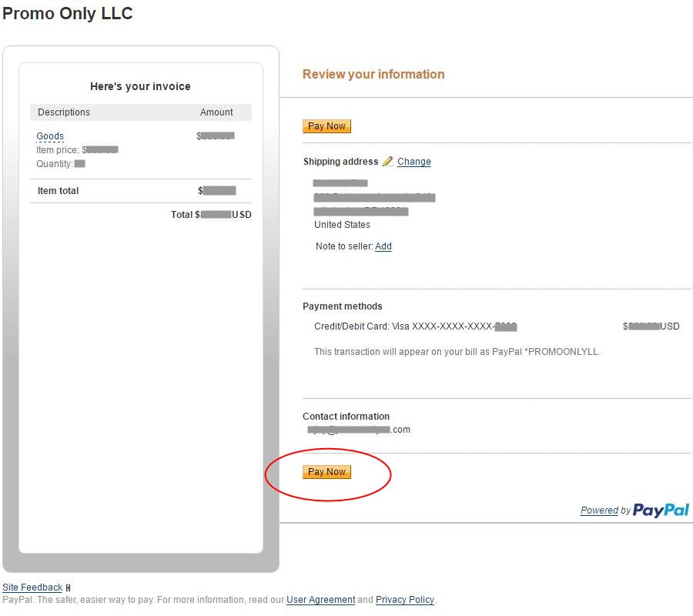Click the small Site Feedback icon
This screenshot has width=693, height=616.
[x=68, y=588]
